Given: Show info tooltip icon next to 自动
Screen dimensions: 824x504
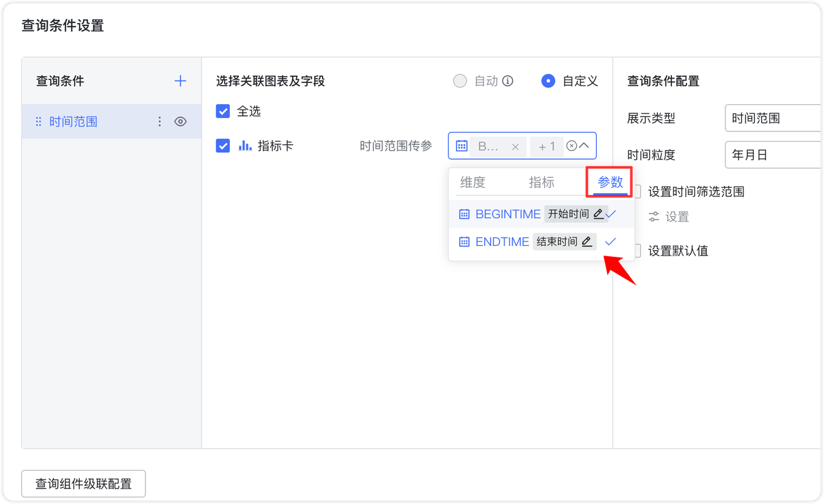Looking at the screenshot, I should (x=508, y=81).
